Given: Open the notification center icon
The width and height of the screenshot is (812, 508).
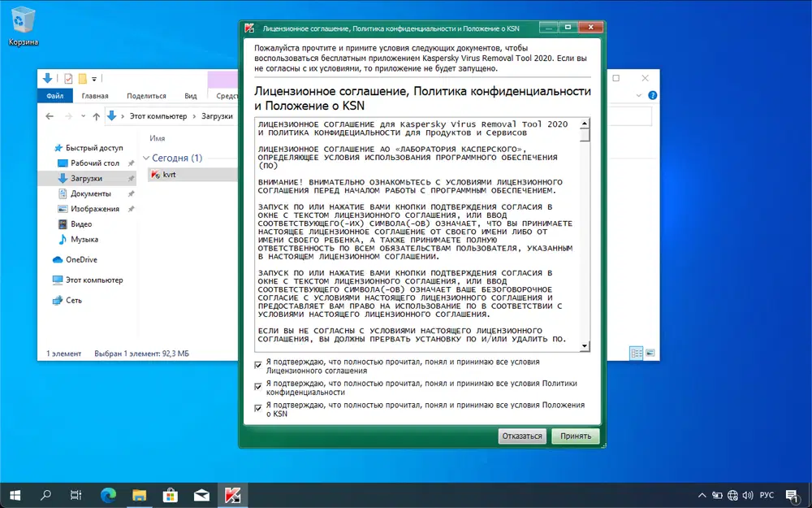Looking at the screenshot, I should tap(793, 496).
